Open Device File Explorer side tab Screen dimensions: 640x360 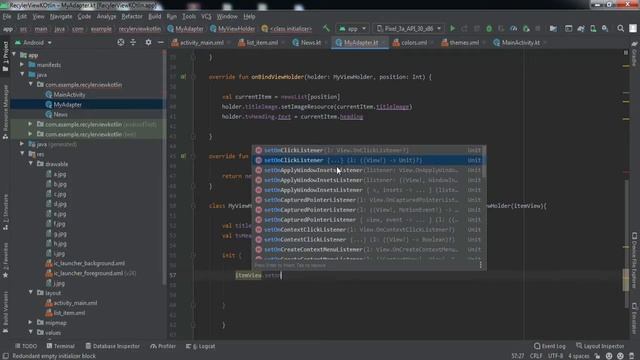[x=634, y=261]
